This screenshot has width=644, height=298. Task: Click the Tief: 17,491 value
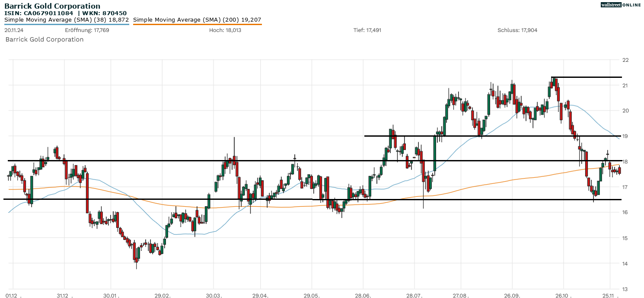click(x=367, y=30)
